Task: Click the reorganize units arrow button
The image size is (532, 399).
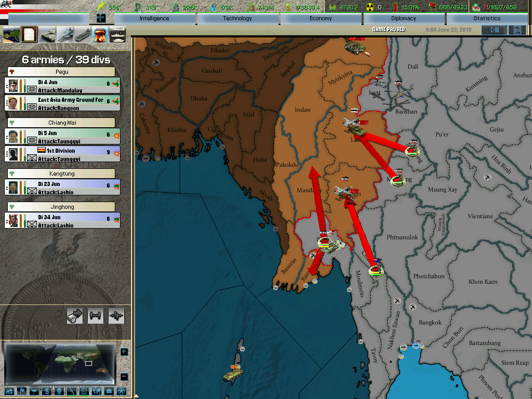Action: pos(75,315)
